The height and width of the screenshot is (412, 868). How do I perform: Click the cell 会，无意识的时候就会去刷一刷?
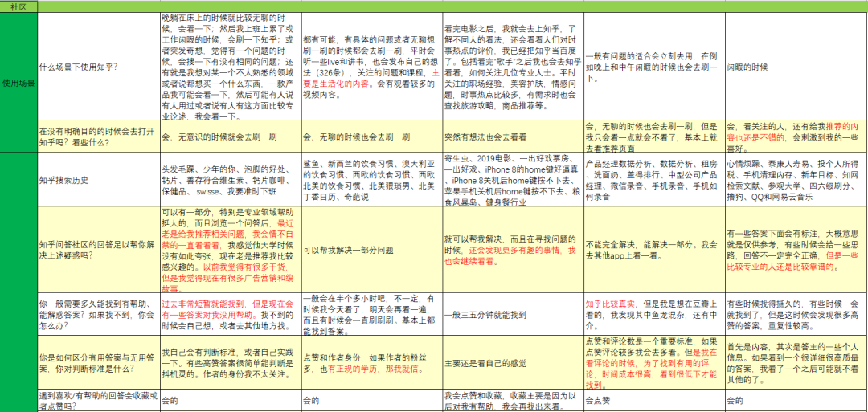tap(231, 136)
